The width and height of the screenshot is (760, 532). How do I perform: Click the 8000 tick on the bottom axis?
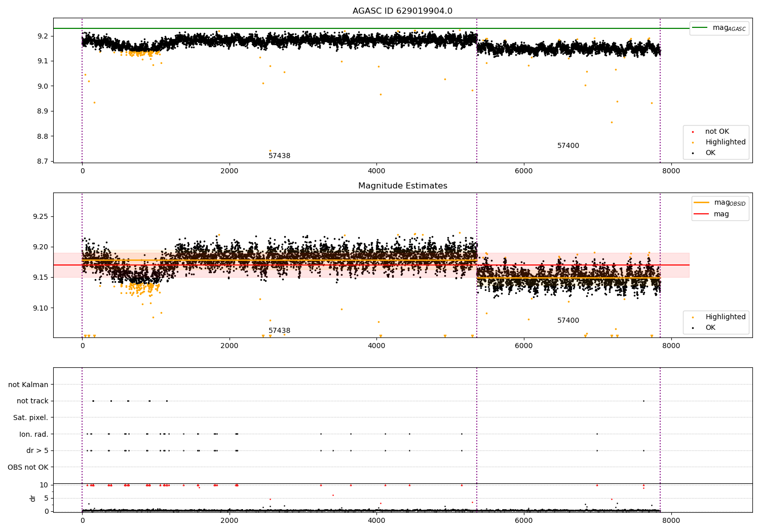pyautogui.click(x=671, y=520)
